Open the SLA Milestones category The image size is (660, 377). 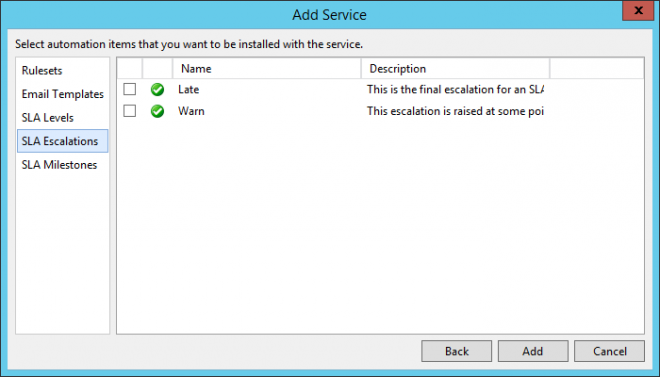[x=59, y=165]
